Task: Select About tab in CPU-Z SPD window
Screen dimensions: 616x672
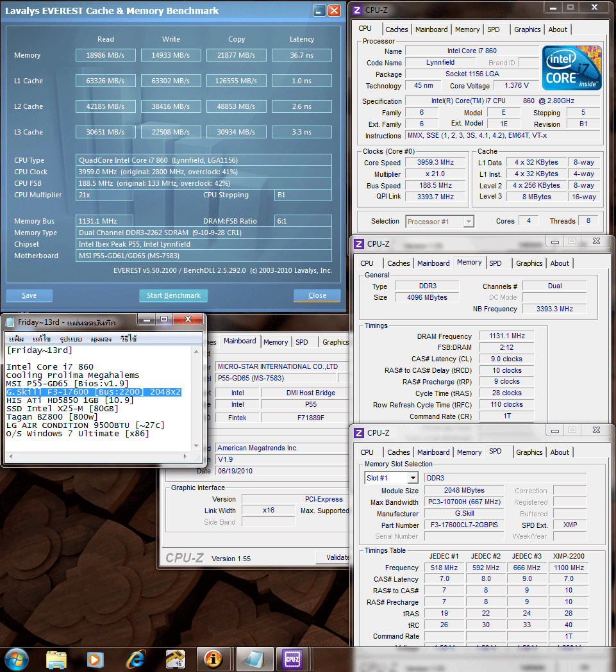Action: [560, 452]
